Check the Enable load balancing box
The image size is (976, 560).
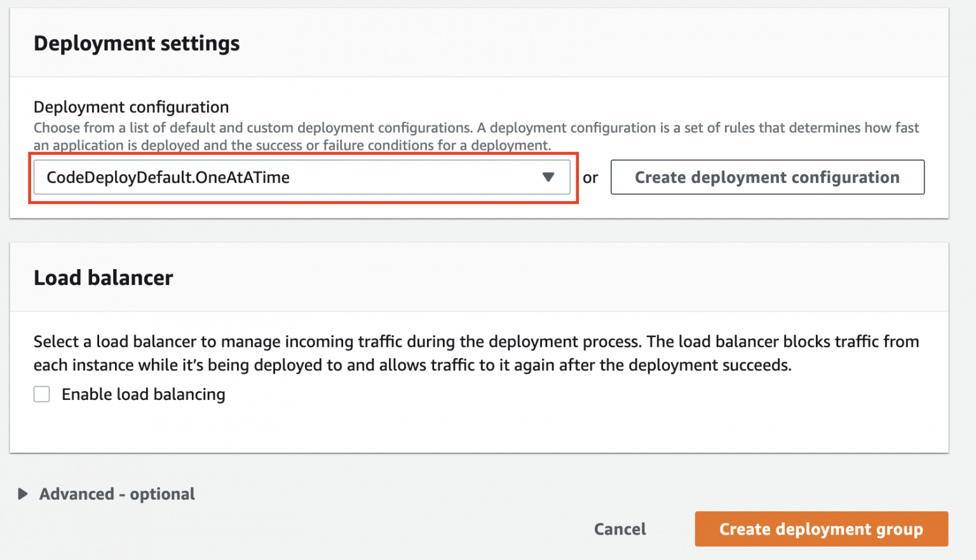pyautogui.click(x=41, y=394)
